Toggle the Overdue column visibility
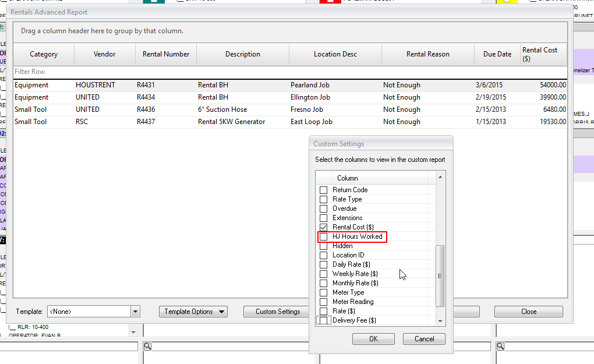The width and height of the screenshot is (594, 364). coord(324,208)
